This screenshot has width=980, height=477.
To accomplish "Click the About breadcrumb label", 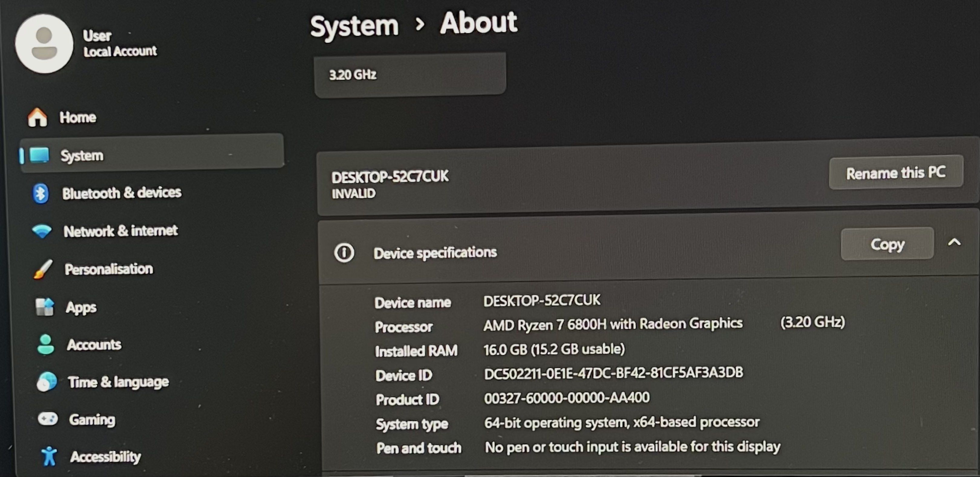I will click(x=477, y=23).
